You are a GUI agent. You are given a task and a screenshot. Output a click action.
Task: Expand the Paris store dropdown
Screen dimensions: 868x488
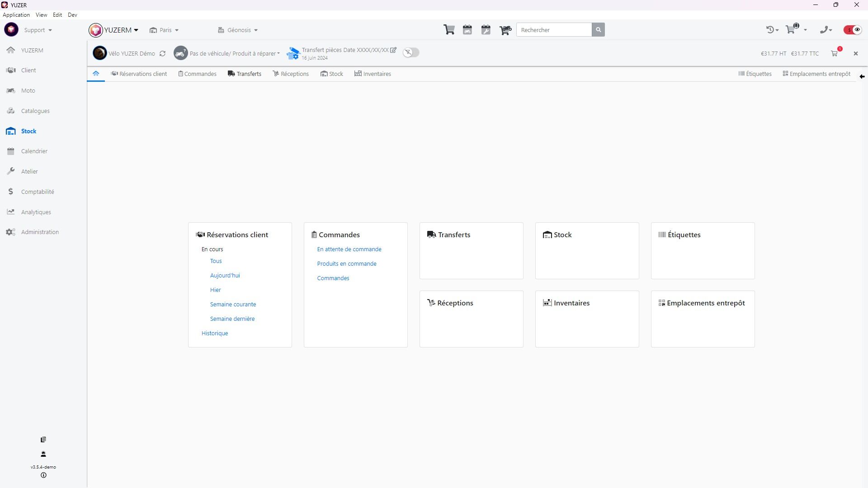tap(164, 30)
